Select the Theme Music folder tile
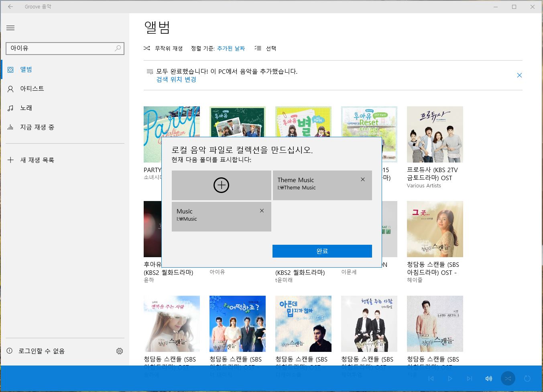Screen dimensions: 543x392 pos(322,185)
